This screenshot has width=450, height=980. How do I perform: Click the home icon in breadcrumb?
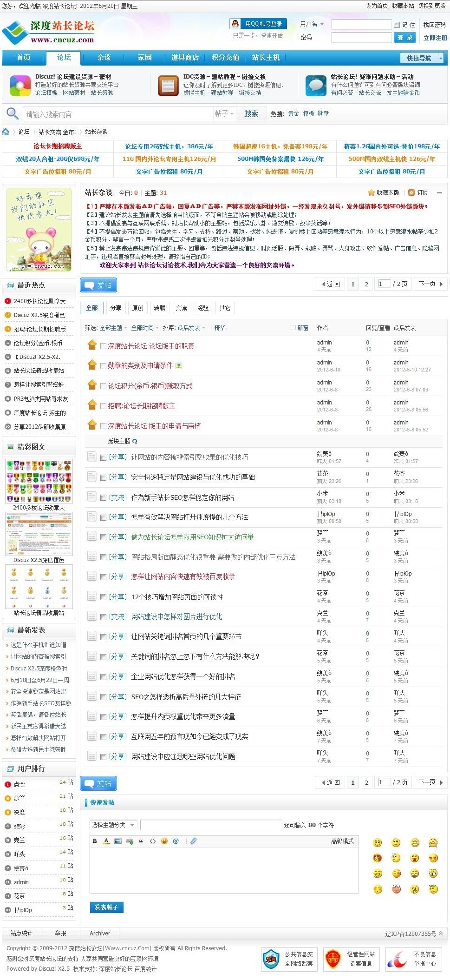coord(6,132)
